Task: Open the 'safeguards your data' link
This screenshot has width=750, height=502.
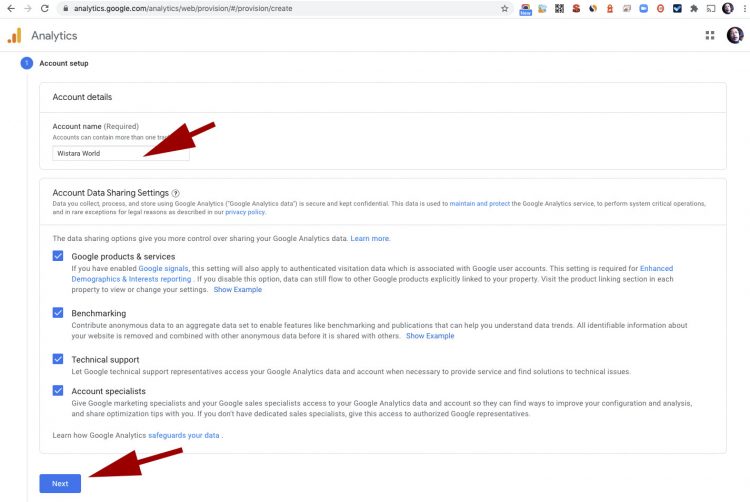Action: pos(184,436)
